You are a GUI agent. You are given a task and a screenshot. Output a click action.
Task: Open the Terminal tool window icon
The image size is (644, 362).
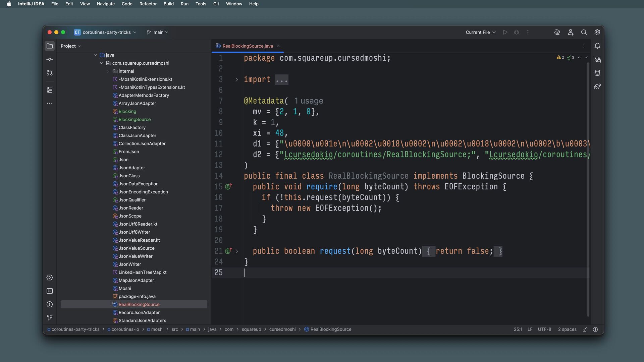[50, 291]
